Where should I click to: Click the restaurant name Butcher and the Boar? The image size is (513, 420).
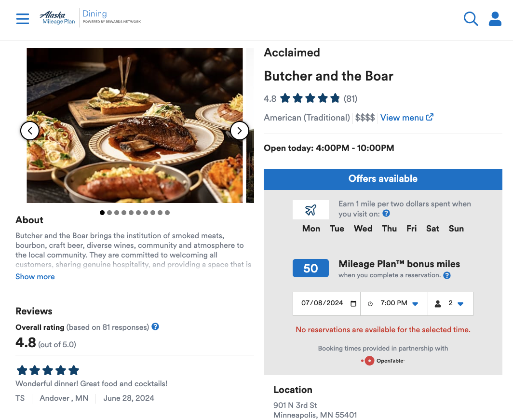coord(328,76)
